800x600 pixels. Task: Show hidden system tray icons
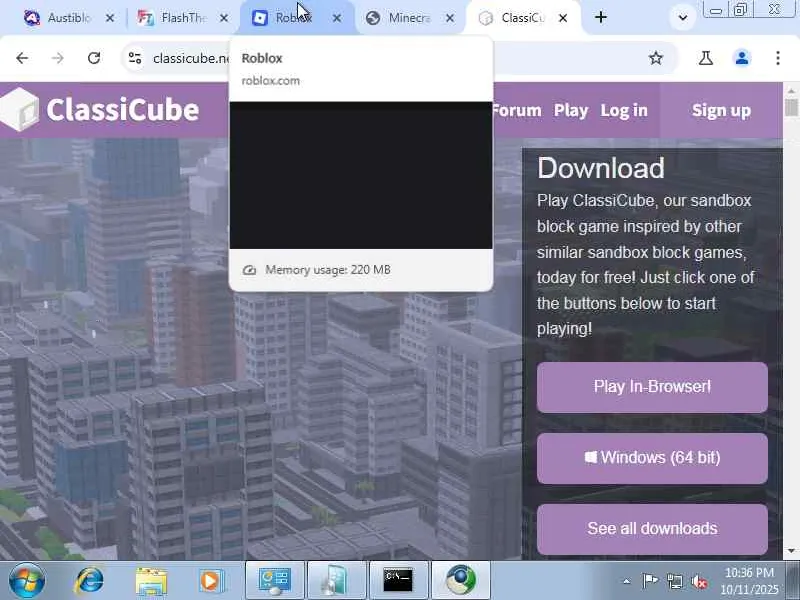[x=627, y=581]
